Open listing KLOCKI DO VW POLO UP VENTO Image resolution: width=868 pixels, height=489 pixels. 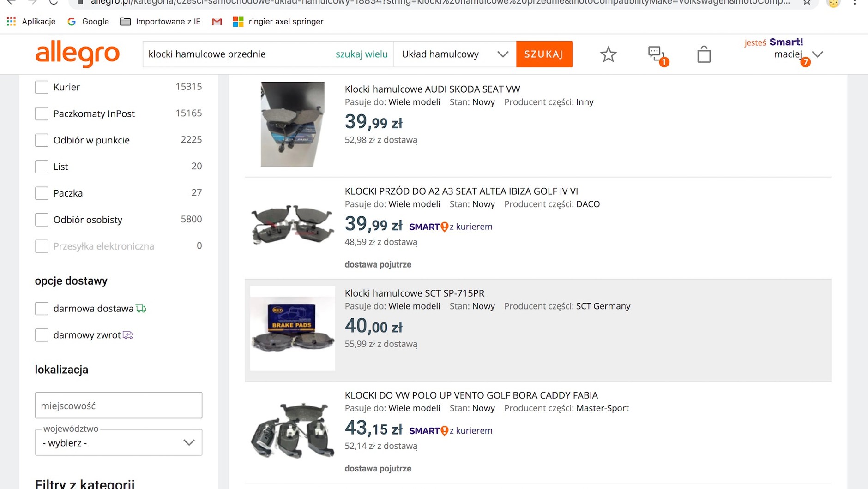point(471,395)
